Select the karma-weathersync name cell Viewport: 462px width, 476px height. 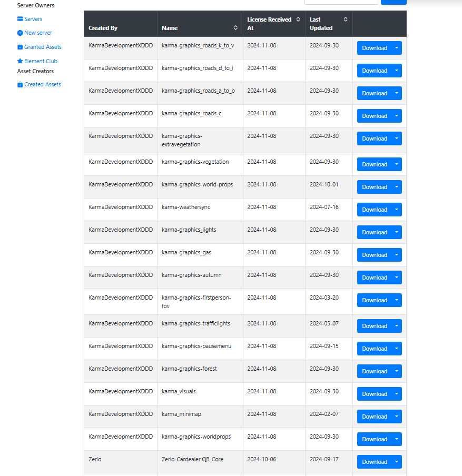pyautogui.click(x=200, y=210)
